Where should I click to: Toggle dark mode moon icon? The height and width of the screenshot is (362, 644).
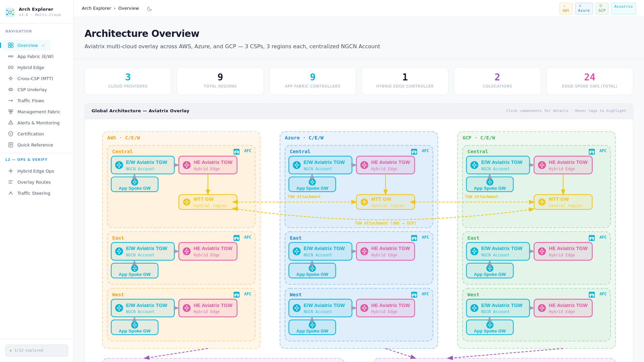[149, 9]
